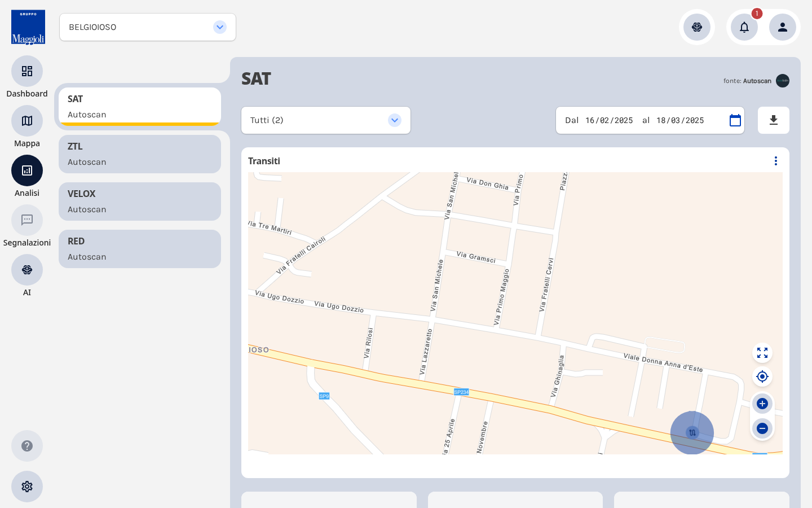Image resolution: width=812 pixels, height=508 pixels.
Task: Expand the BELGIOIOSO municipality dropdown
Action: click(148, 27)
